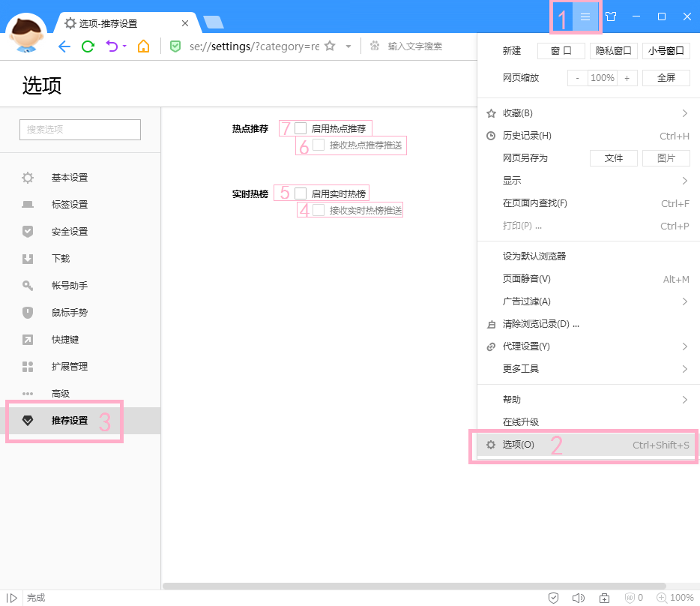Viewport: 700px width, 606px height.
Task: Expand the 显示 submenu
Action: click(x=588, y=181)
